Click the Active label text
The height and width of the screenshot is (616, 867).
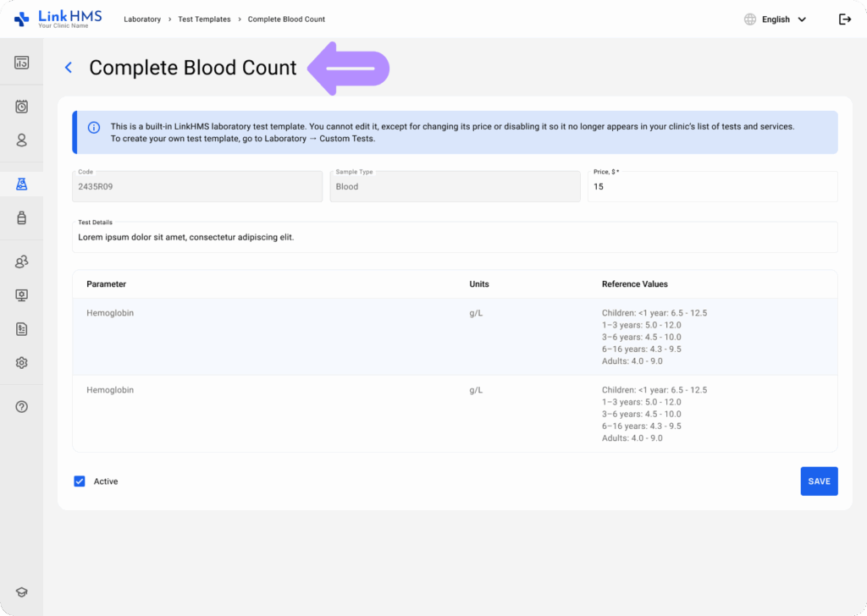point(106,481)
